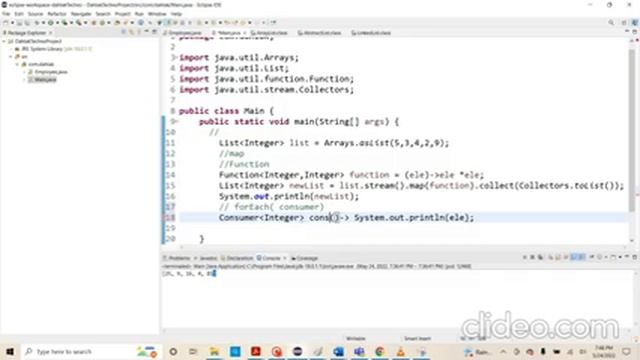Switch to the LinkedList.class editor tab
The height and width of the screenshot is (360, 640).
(x=371, y=33)
